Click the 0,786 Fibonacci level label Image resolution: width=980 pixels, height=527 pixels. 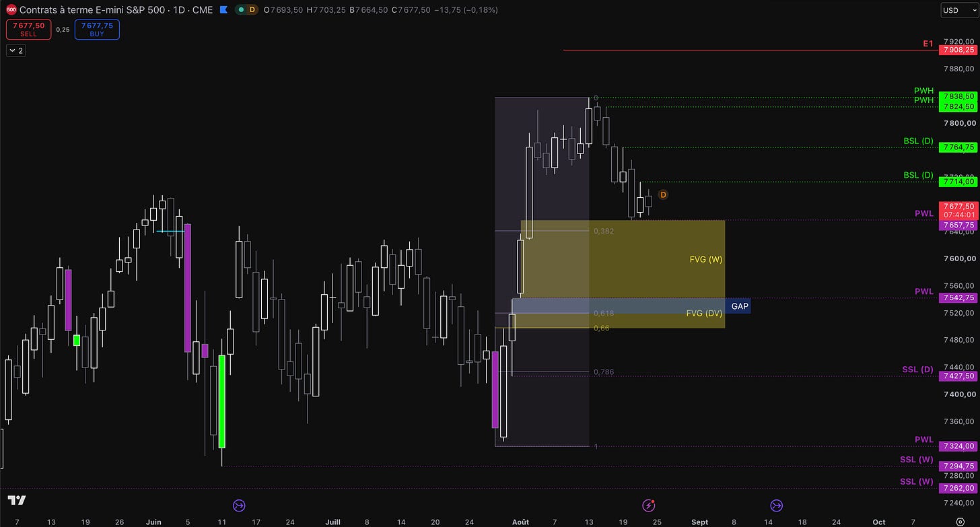pos(604,372)
